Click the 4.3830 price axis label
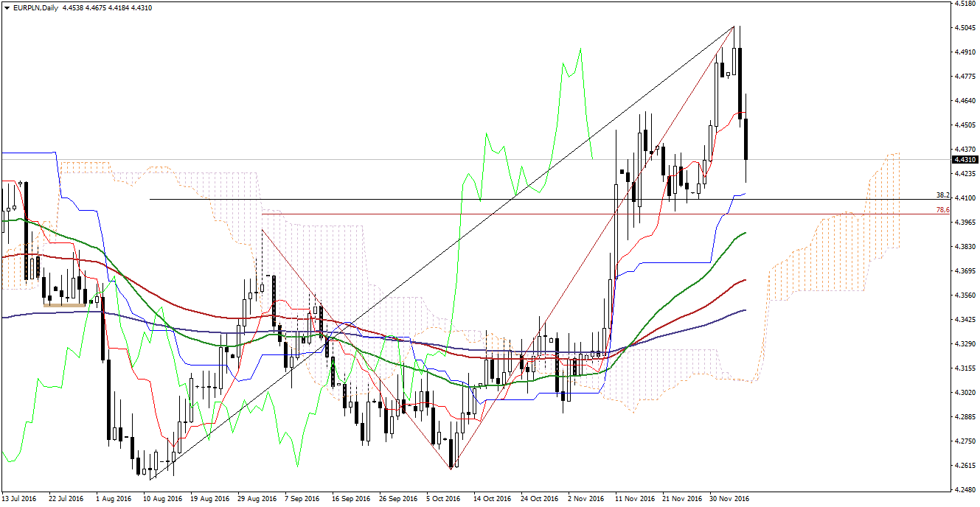The width and height of the screenshot is (980, 507). pos(965,247)
